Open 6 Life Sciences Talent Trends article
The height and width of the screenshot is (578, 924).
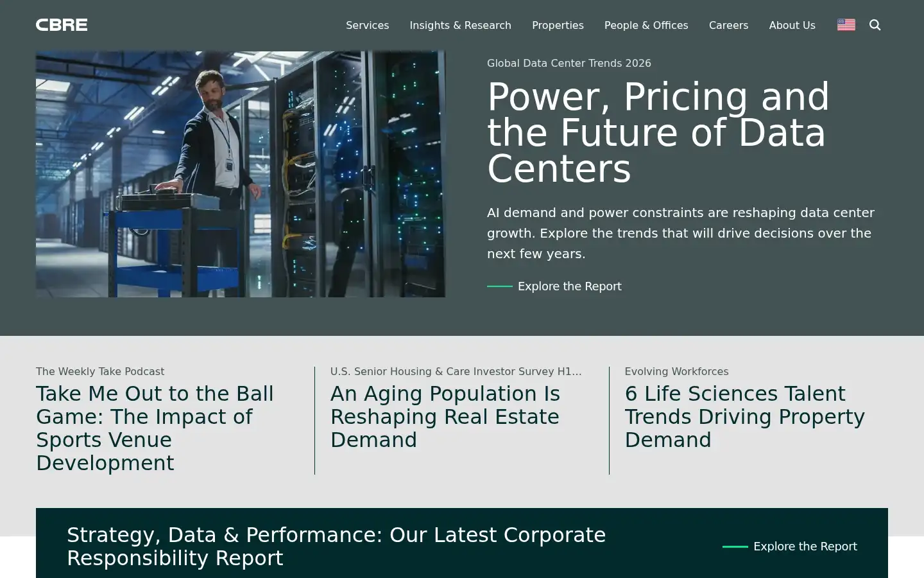coord(745,416)
